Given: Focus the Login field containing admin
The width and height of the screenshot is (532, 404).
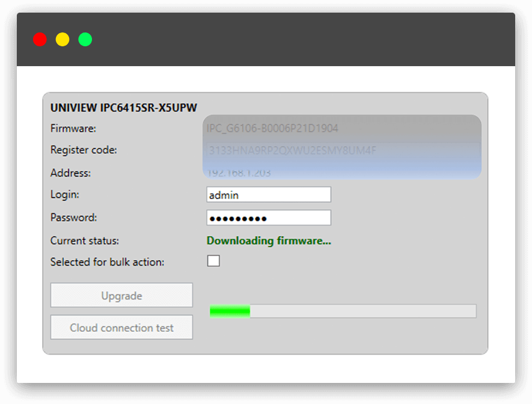Looking at the screenshot, I should tap(268, 195).
